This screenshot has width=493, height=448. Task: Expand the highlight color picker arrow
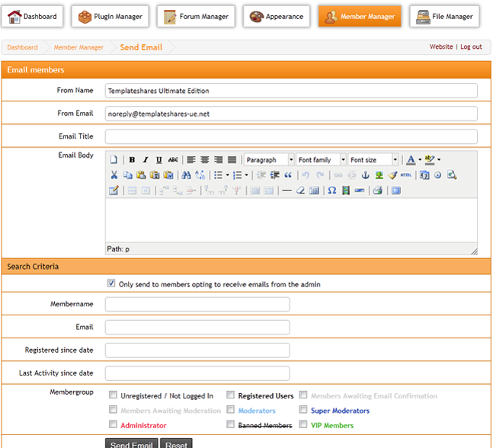(439, 160)
